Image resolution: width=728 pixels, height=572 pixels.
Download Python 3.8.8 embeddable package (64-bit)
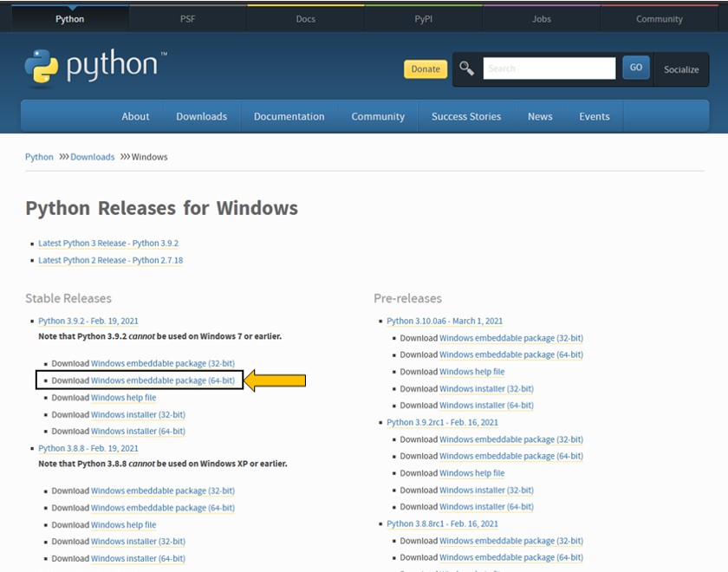pyautogui.click(x=163, y=508)
